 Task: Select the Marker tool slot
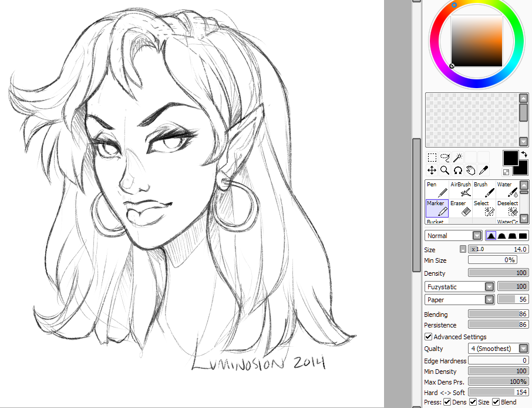coord(436,207)
